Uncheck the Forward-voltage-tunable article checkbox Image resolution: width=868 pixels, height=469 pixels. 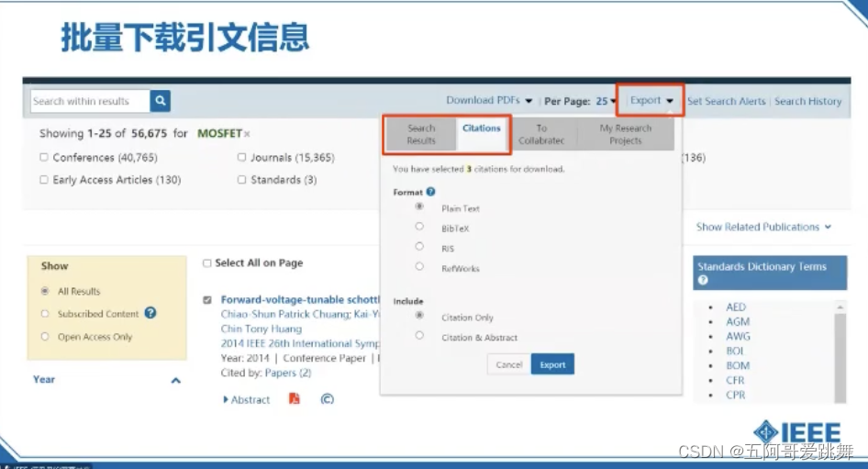coord(207,299)
